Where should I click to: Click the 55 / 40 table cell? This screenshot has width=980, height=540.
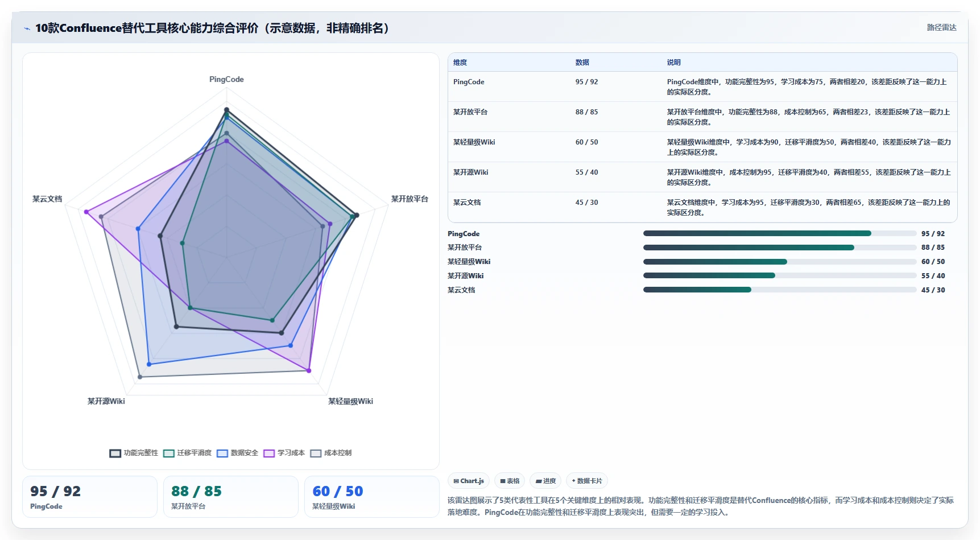(x=587, y=172)
